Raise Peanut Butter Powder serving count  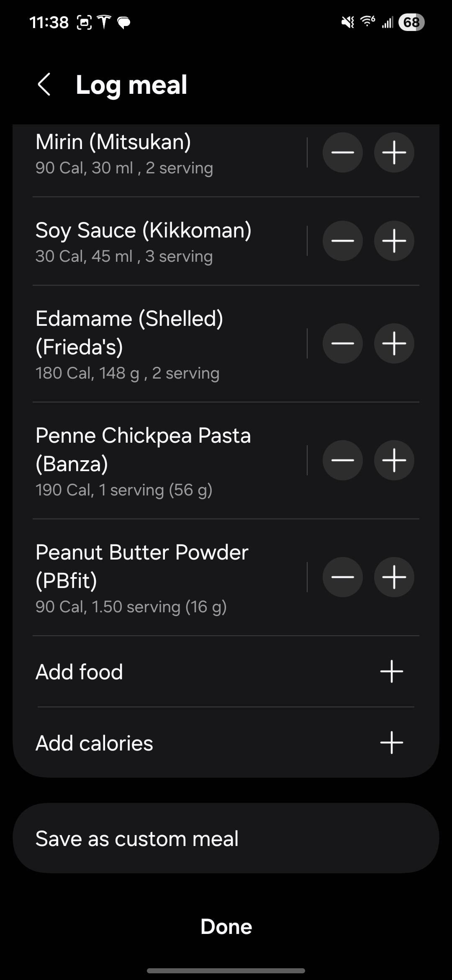coord(394,577)
